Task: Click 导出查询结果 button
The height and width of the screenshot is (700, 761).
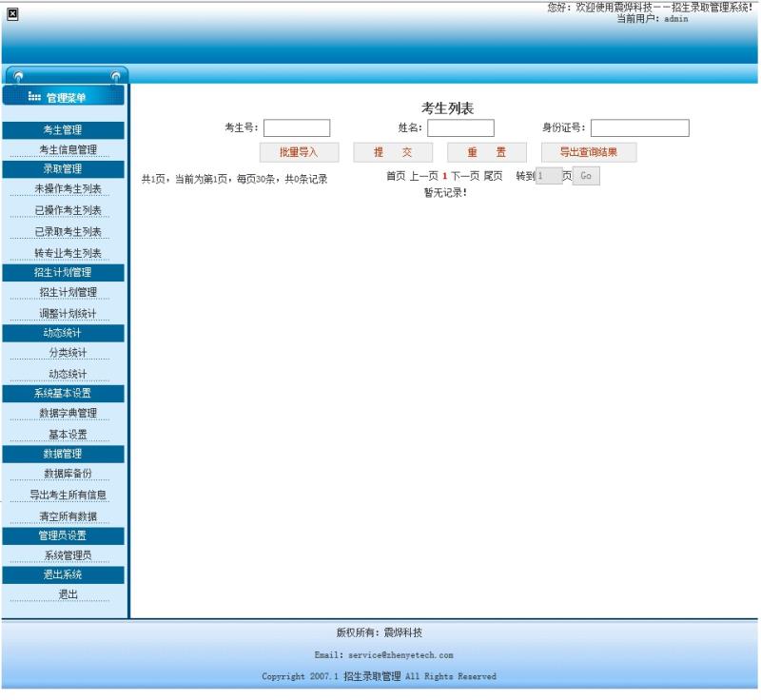Action: coord(588,152)
